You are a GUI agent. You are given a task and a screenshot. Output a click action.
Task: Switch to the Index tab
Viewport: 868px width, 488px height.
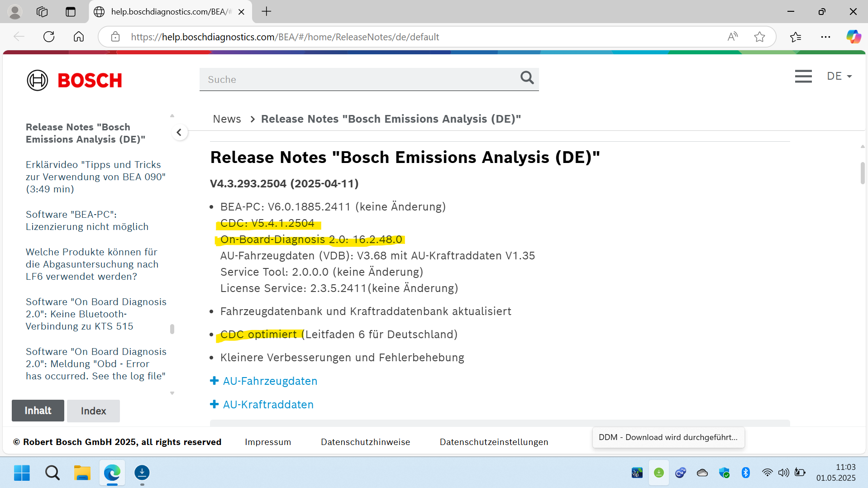point(93,411)
